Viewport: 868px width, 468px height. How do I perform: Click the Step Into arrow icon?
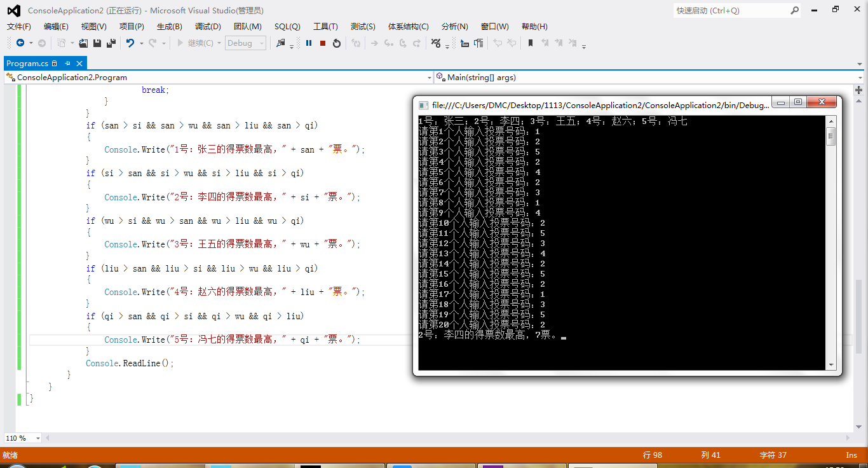tap(388, 43)
